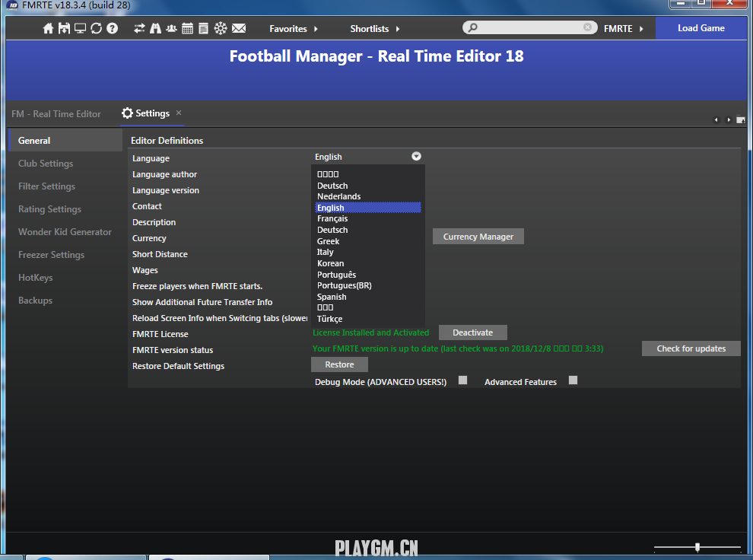This screenshot has width=753, height=560.
Task: Click the snowflake freezer icon
Action: [x=221, y=29]
